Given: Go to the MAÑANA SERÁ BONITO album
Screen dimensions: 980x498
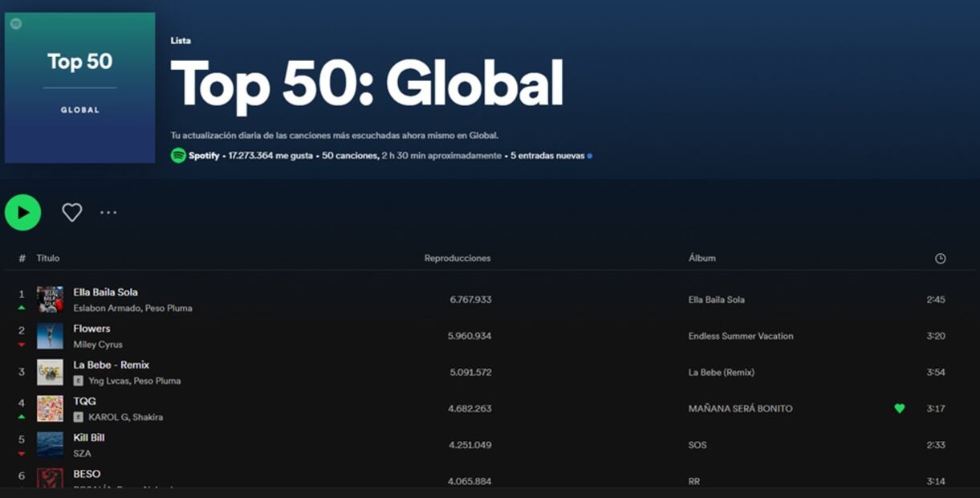Looking at the screenshot, I should coord(740,409).
